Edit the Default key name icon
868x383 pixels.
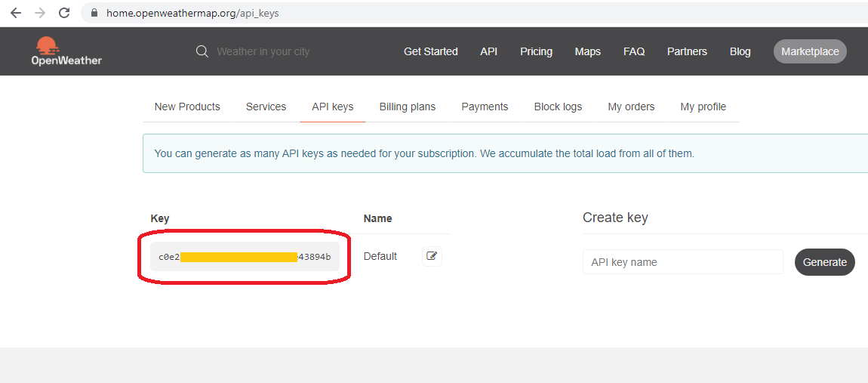click(x=432, y=256)
